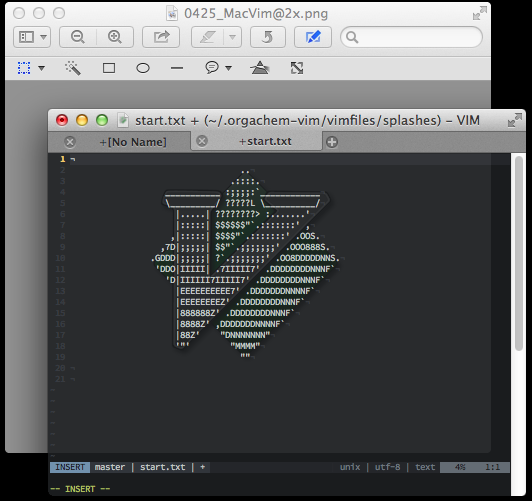Open the Preview sidebar view button

click(x=26, y=37)
